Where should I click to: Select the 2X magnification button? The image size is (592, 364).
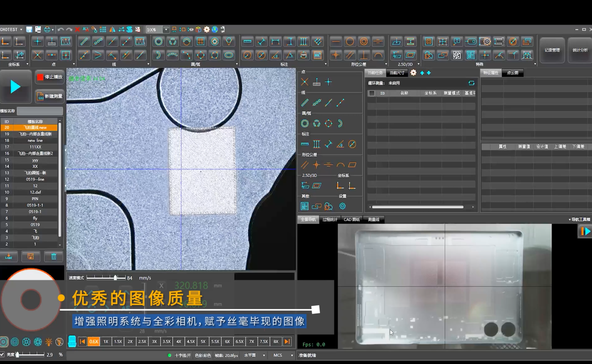(130, 341)
